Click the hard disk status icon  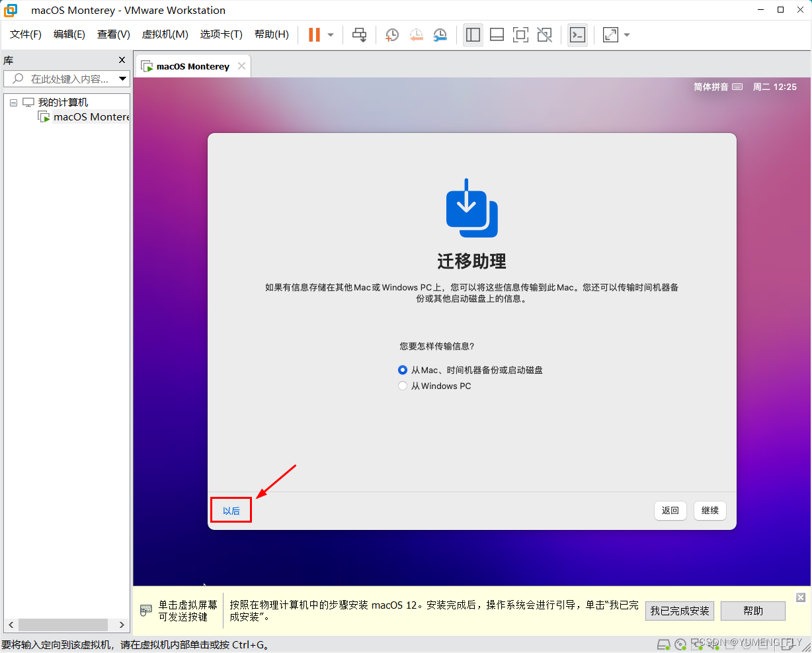coord(665,644)
